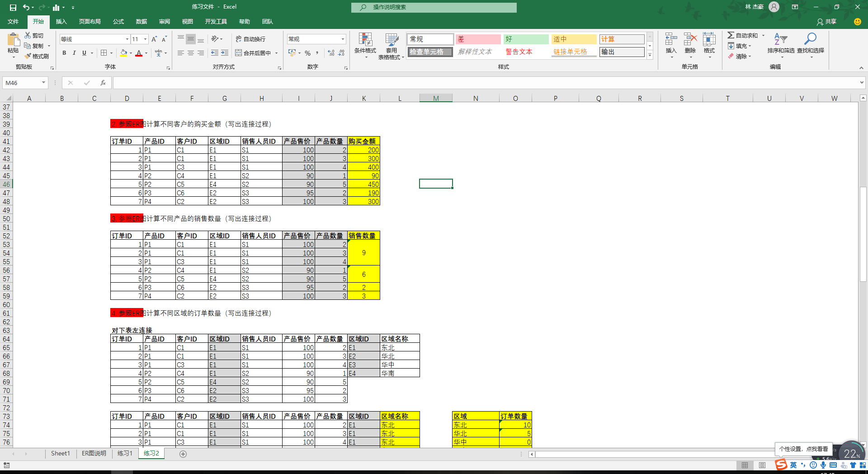Expand the 合并后居中 merge options arrow

click(x=276, y=53)
